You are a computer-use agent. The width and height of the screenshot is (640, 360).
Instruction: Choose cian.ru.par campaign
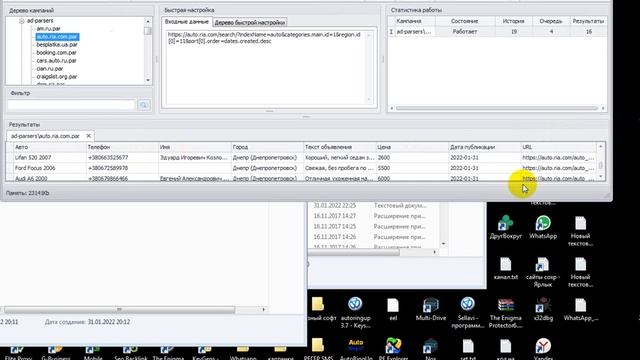[49, 69]
